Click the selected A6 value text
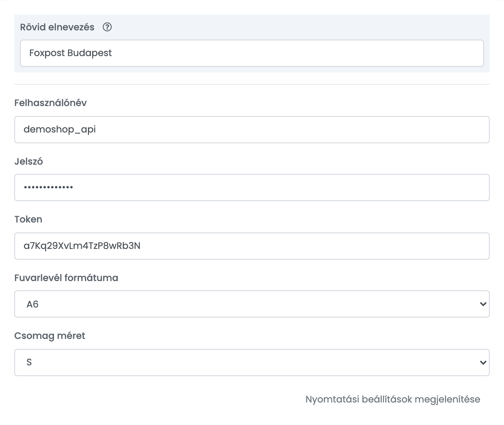The width and height of the screenshot is (504, 425). [33, 304]
